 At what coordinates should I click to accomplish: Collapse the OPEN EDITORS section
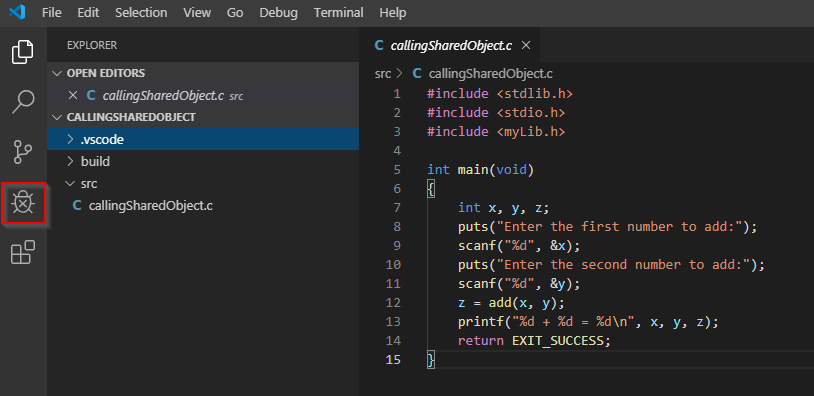click(x=203, y=73)
